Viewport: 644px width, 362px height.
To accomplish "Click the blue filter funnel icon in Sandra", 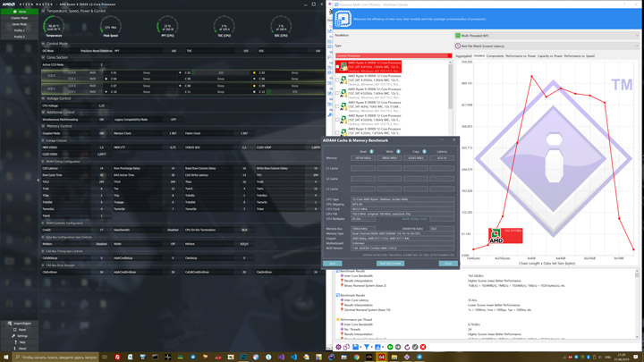I will (x=367, y=347).
